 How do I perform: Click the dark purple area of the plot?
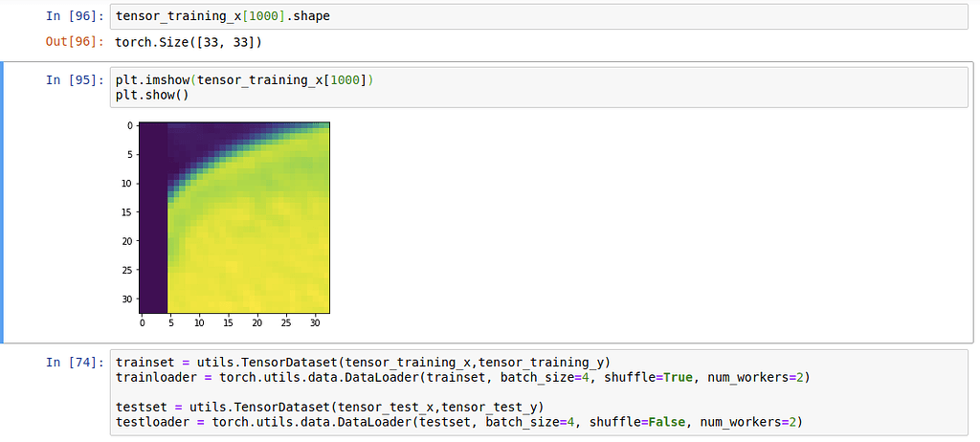click(x=153, y=239)
